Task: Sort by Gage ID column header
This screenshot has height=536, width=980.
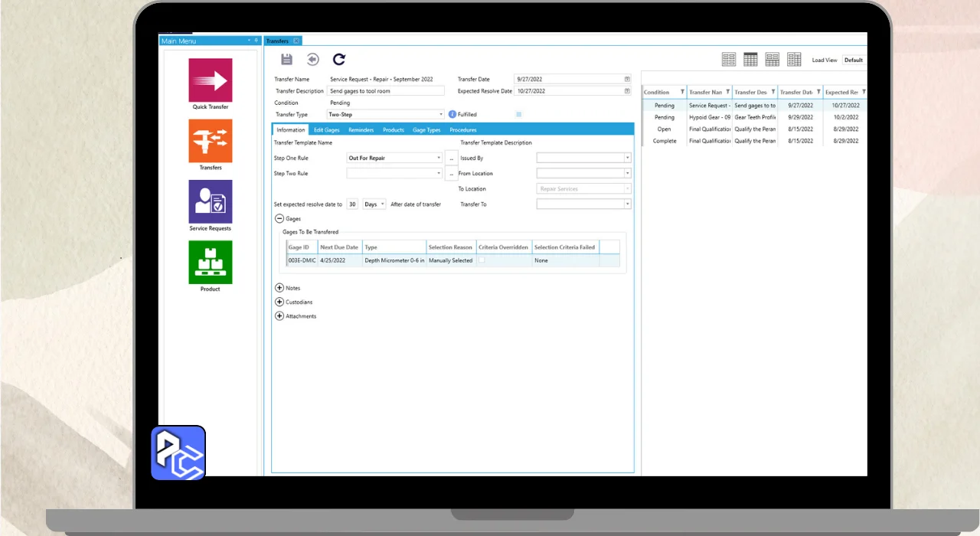Action: [301, 247]
